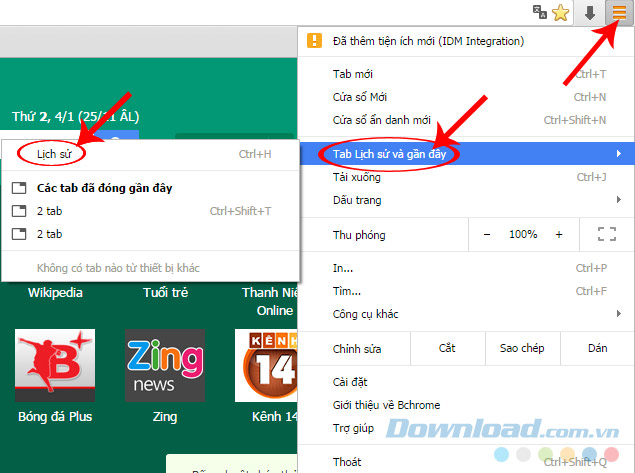Viewport: 635px width, 473px height.
Task: Expand the Dấu trang submenu
Action: pos(466,200)
